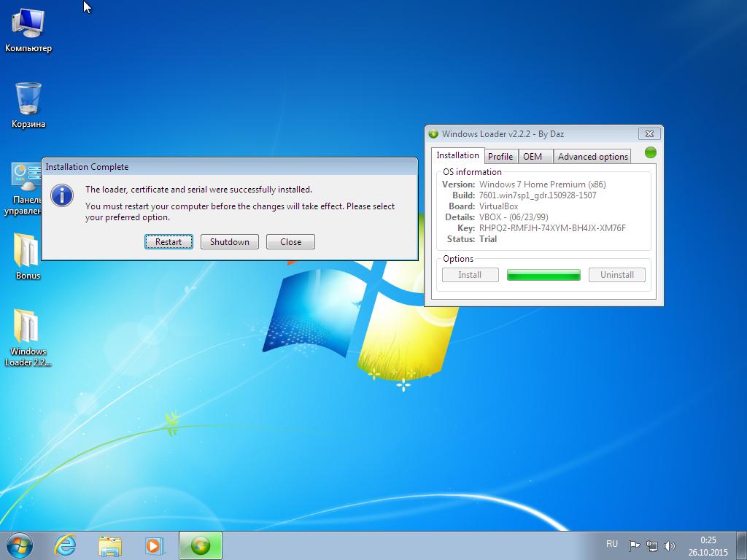Click the Windows Start orb
Viewport: 747px width, 560px height.
coord(19,545)
